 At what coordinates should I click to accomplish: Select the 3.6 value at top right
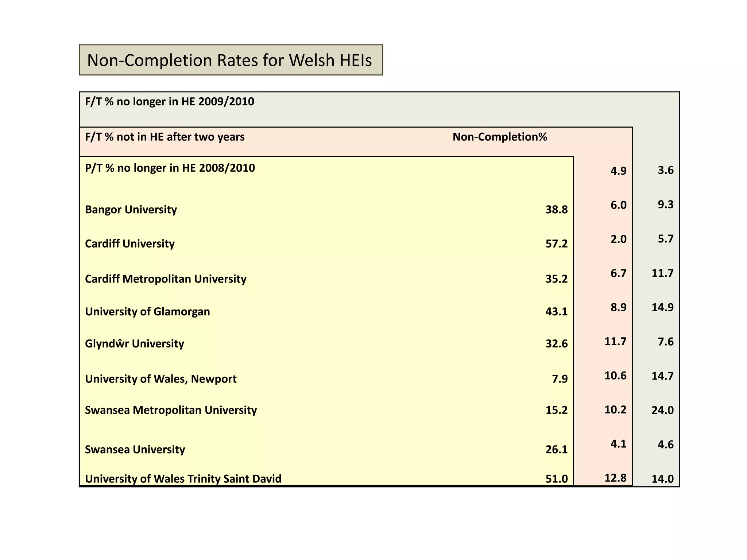tap(665, 170)
